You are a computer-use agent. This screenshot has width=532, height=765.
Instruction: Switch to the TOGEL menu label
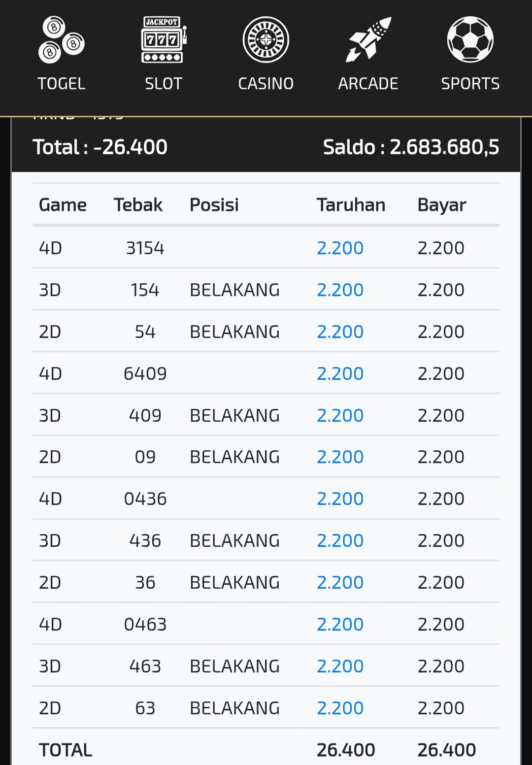pyautogui.click(x=62, y=84)
